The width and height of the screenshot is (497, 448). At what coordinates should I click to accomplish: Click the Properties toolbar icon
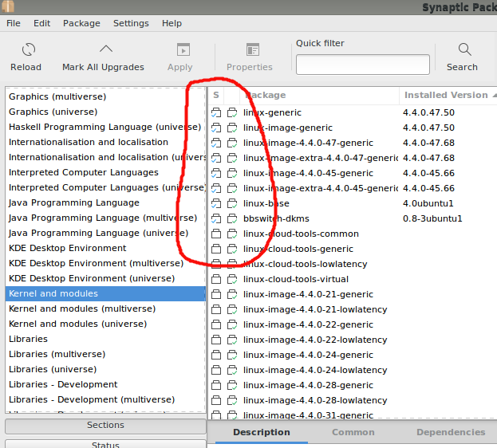click(253, 49)
